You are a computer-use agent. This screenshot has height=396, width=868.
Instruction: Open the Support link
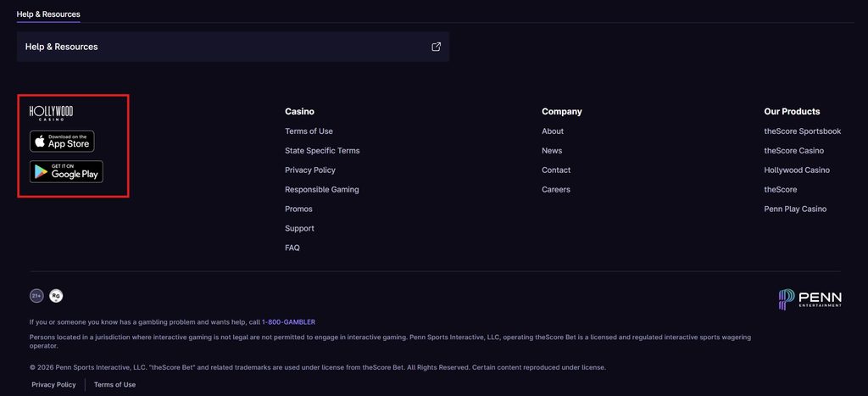tap(299, 228)
